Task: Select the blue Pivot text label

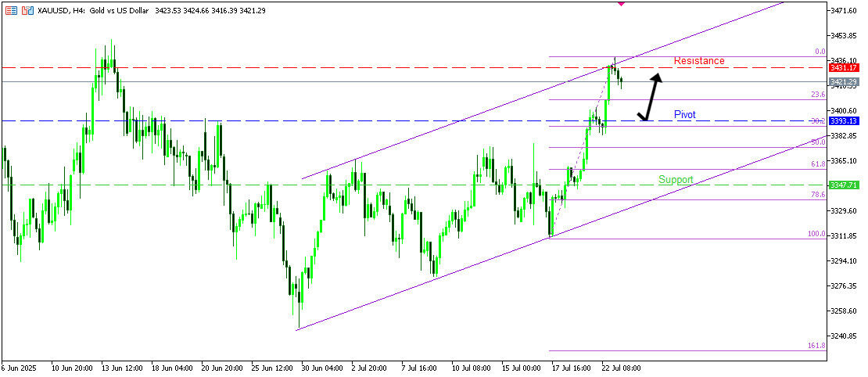Action: (x=684, y=115)
